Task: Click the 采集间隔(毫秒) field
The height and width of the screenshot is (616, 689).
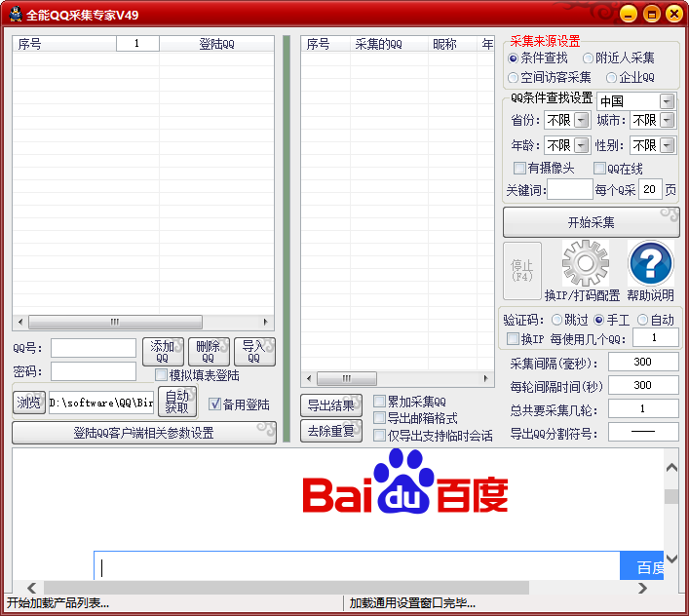Action: pyautogui.click(x=643, y=362)
